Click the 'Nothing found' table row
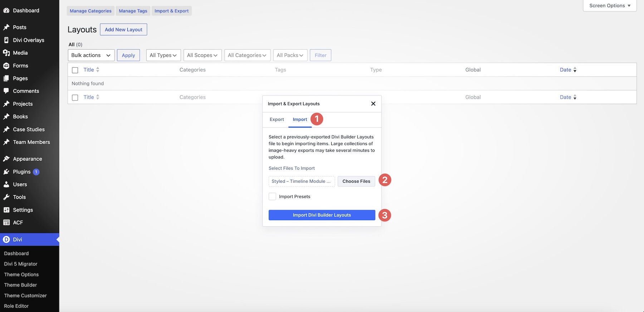 click(x=352, y=84)
